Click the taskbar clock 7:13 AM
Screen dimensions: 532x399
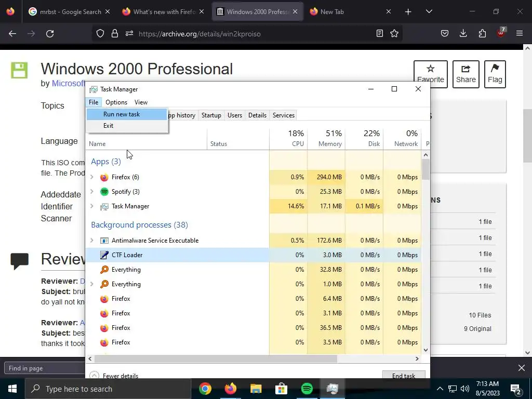pyautogui.click(x=487, y=389)
